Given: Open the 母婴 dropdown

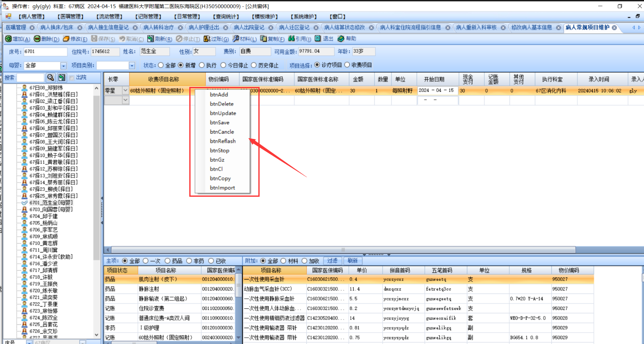Looking at the screenshot, I should [x=63, y=66].
